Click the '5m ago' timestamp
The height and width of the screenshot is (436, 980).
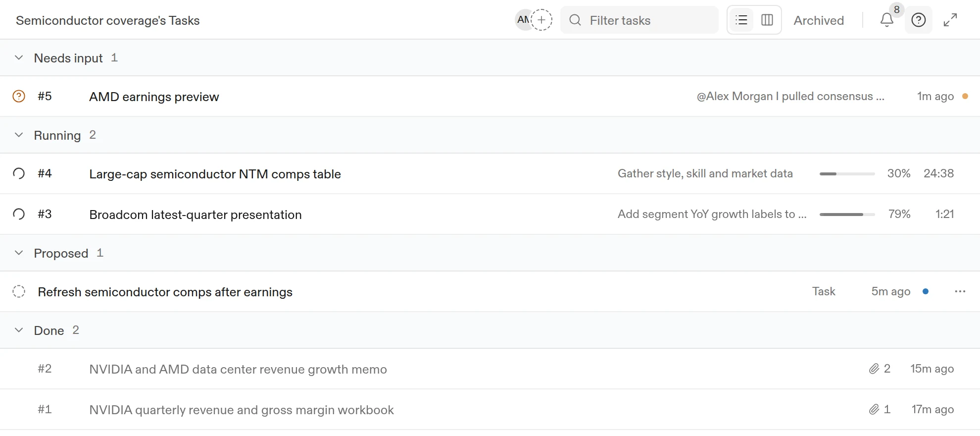pos(891,291)
